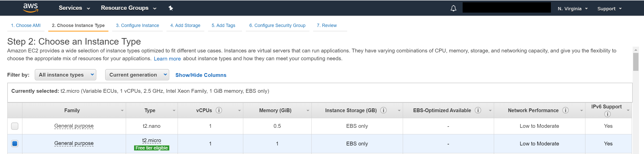The height and width of the screenshot is (154, 644).
Task: Click the Instance Storage info icon
Action: tap(383, 110)
